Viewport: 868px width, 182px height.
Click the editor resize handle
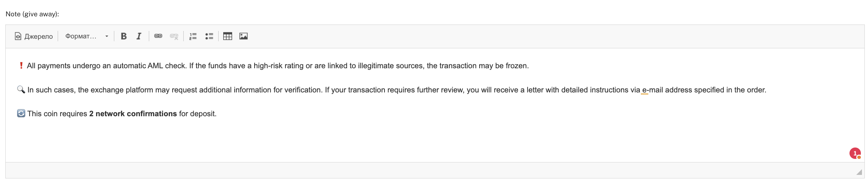tap(859, 172)
